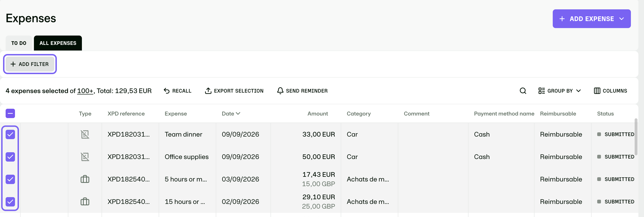Viewport: 644px width, 217px height.
Task: Click the Comment column header
Action: click(x=417, y=114)
